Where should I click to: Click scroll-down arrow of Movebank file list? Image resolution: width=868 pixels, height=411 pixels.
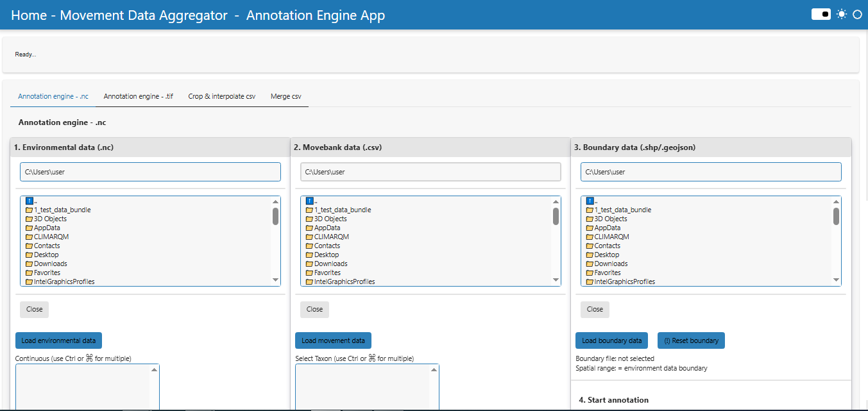pos(556,280)
